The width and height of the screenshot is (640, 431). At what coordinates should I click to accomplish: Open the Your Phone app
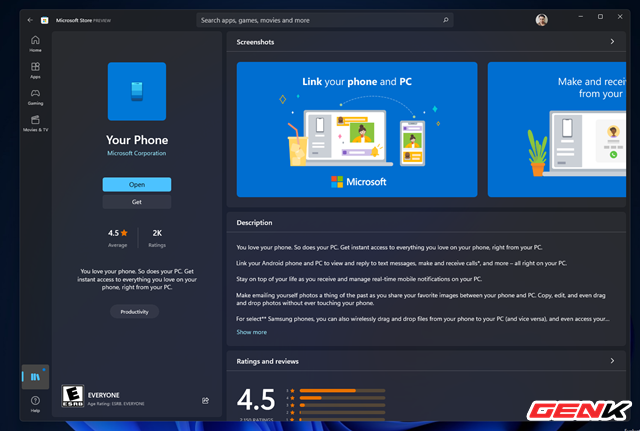(x=137, y=184)
